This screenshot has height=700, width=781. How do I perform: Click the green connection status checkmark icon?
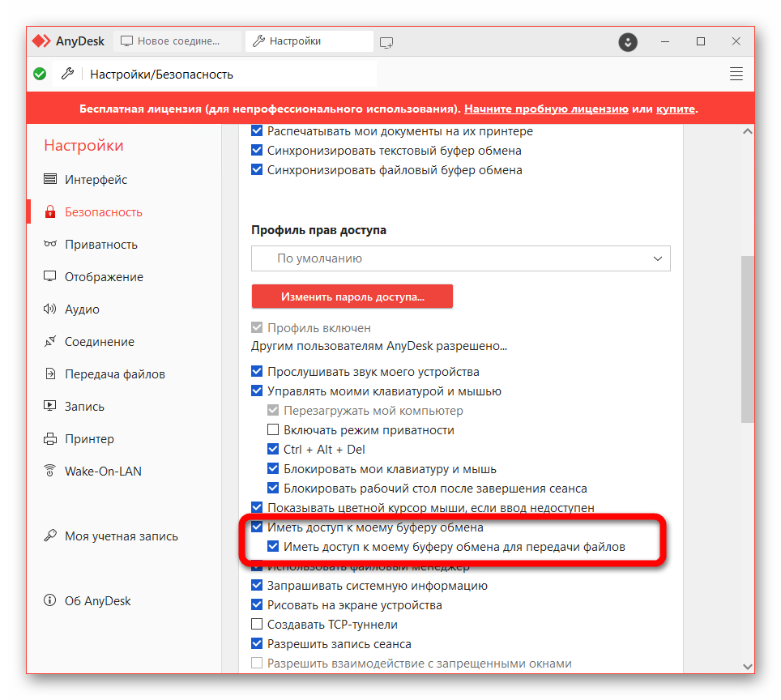pyautogui.click(x=40, y=75)
